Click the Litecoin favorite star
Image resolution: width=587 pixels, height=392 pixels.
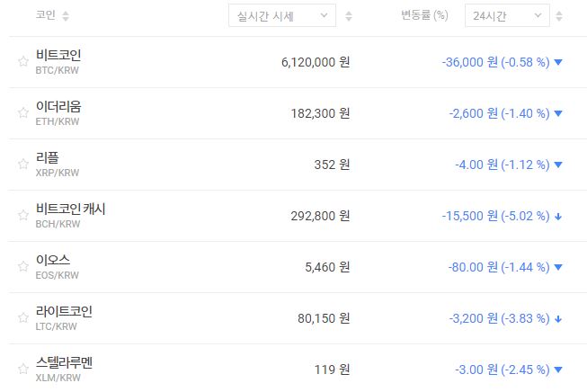tap(23, 318)
